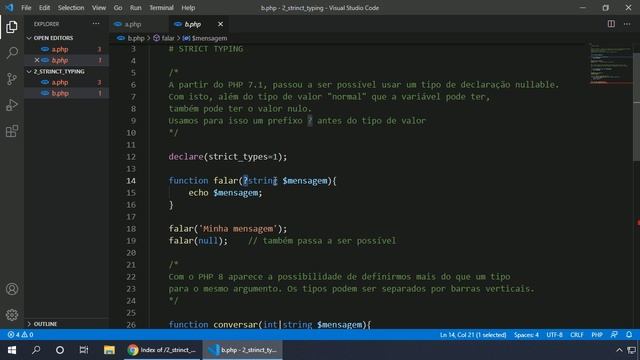Viewport: 640px width, 360px height.
Task: Open the Run and Debug view
Action: (12, 105)
